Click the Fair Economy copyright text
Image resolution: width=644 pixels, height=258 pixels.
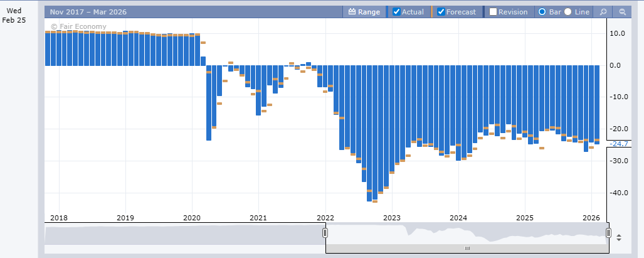tap(78, 26)
